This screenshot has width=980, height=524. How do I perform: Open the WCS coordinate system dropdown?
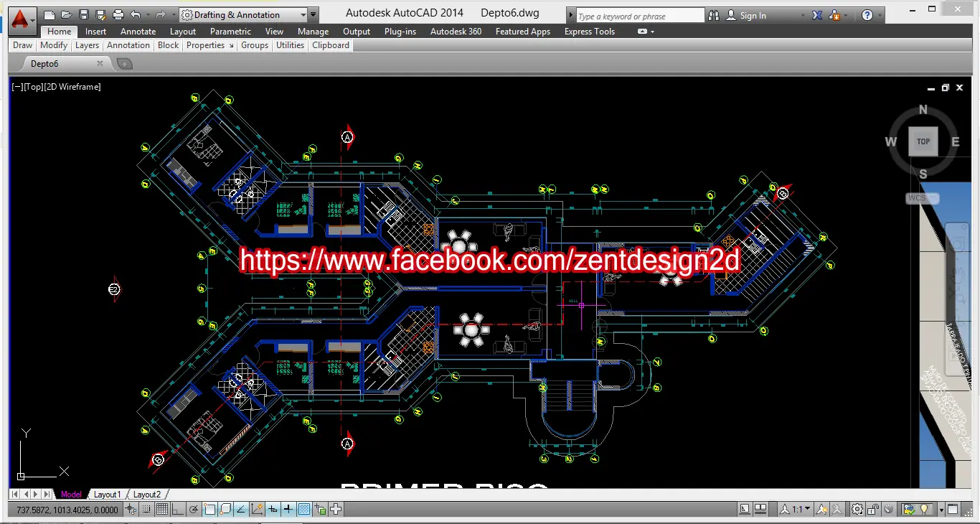(921, 198)
